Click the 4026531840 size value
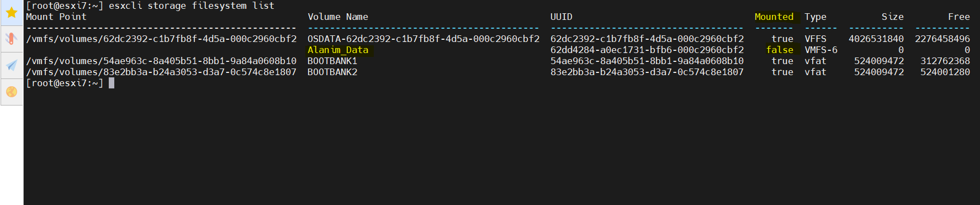This screenshot has height=205, width=980. pos(876,39)
